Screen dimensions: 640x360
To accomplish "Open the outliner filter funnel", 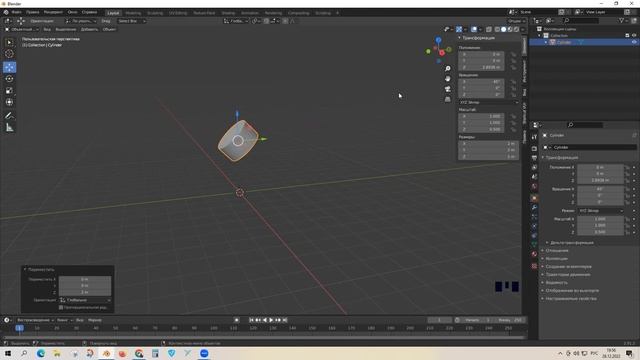I will tap(622, 20).
